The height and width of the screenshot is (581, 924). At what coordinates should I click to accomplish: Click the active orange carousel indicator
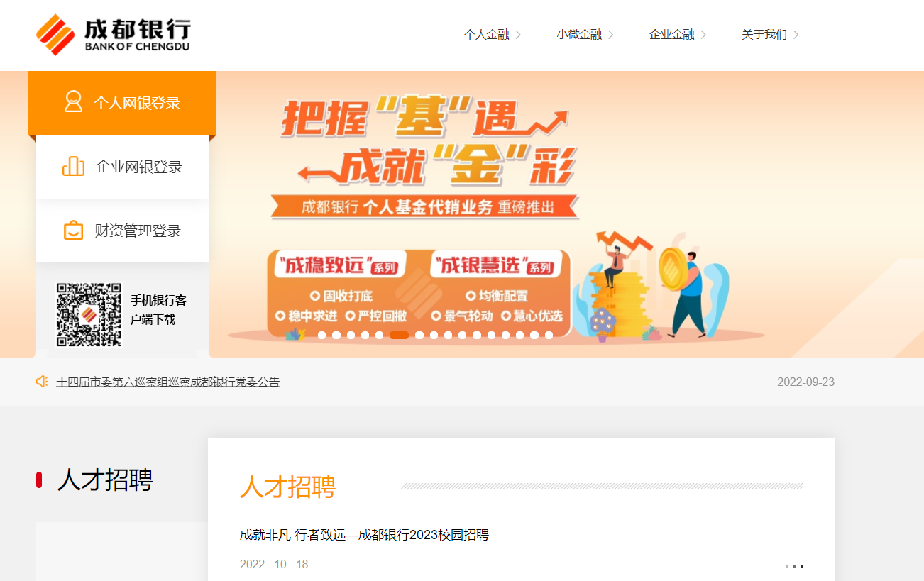click(x=400, y=336)
